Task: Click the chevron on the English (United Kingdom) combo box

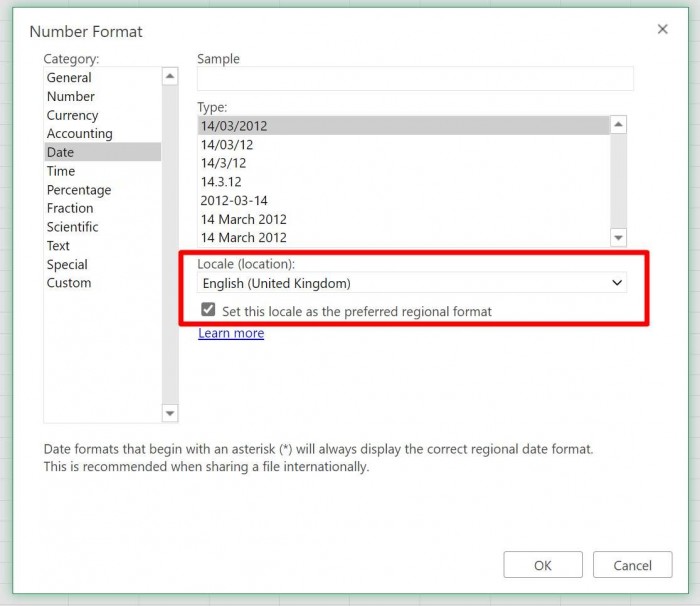Action: 617,283
